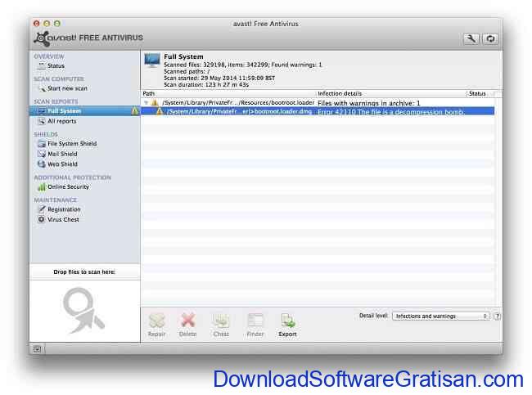Click the warning icon beside Full System
532x395 pixels.
click(135, 111)
